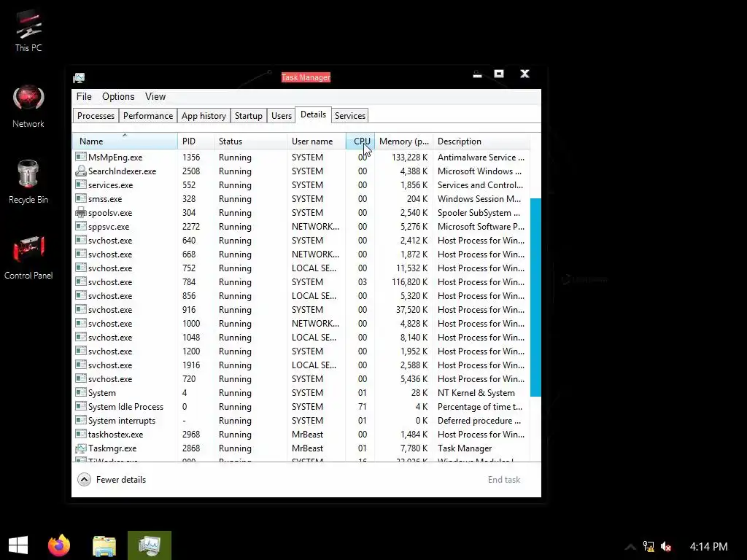Open the View menu
Screen dimensions: 747x560
[155, 97]
